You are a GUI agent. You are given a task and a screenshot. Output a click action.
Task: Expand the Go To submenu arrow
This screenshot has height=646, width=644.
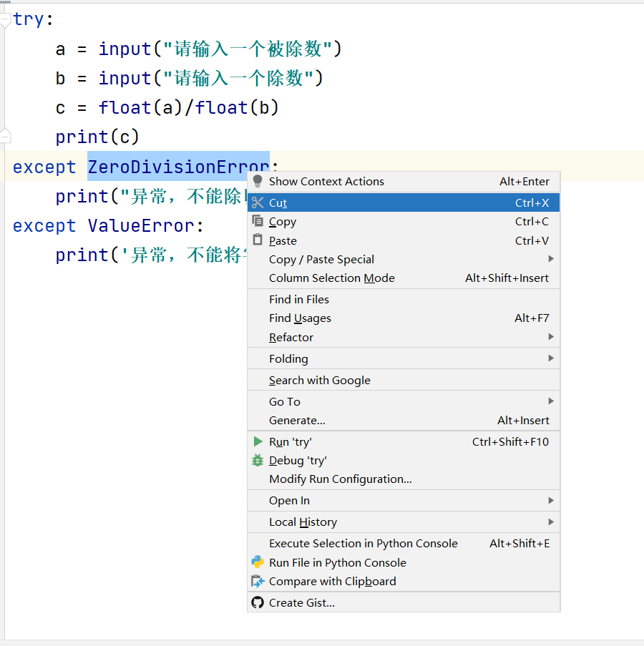point(551,401)
